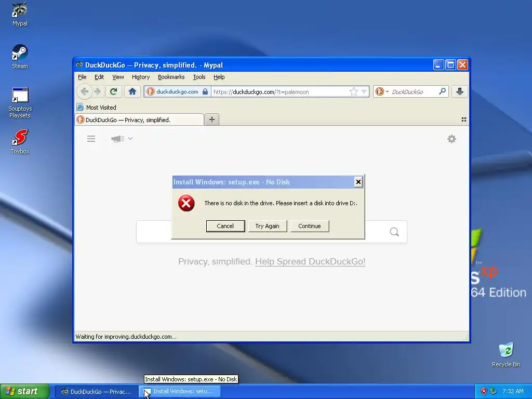532x399 pixels.
Task: Open the File menu
Action: pyautogui.click(x=82, y=77)
